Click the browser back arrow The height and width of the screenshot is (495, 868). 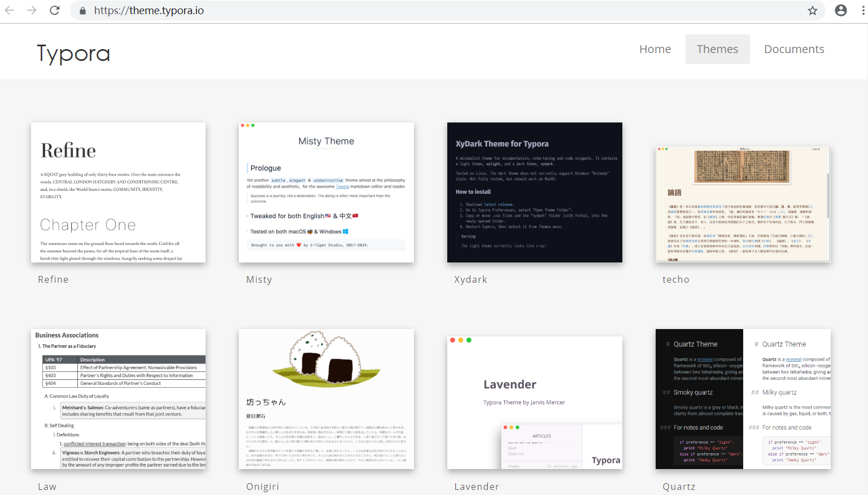[x=10, y=10]
